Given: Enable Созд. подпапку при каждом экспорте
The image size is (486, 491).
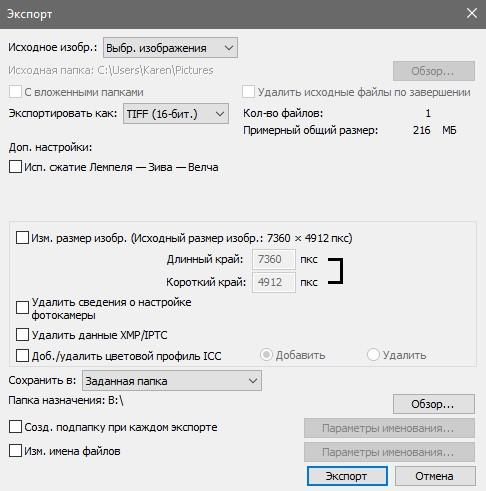Looking at the screenshot, I should [15, 427].
